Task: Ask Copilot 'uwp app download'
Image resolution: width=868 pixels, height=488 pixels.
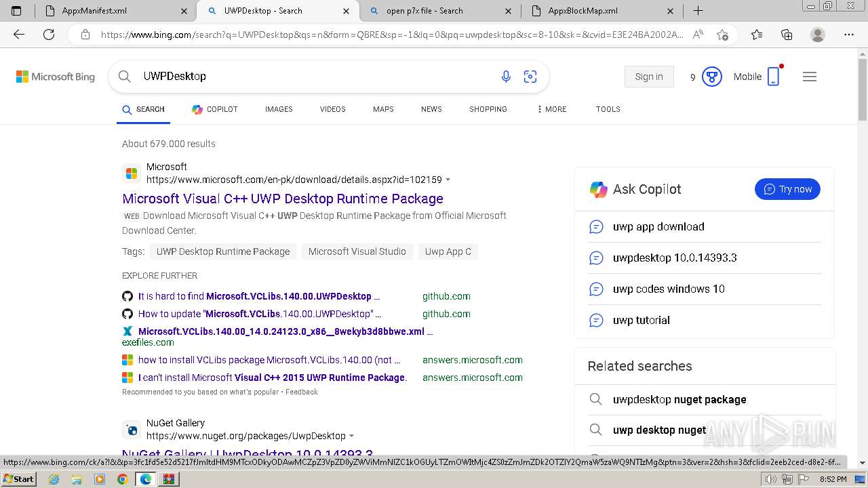Action: click(705, 227)
